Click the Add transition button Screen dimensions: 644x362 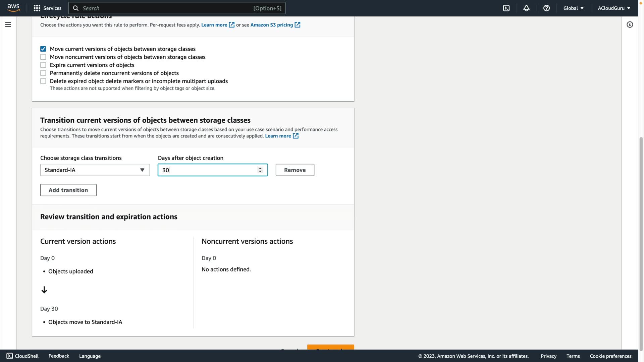(68, 190)
